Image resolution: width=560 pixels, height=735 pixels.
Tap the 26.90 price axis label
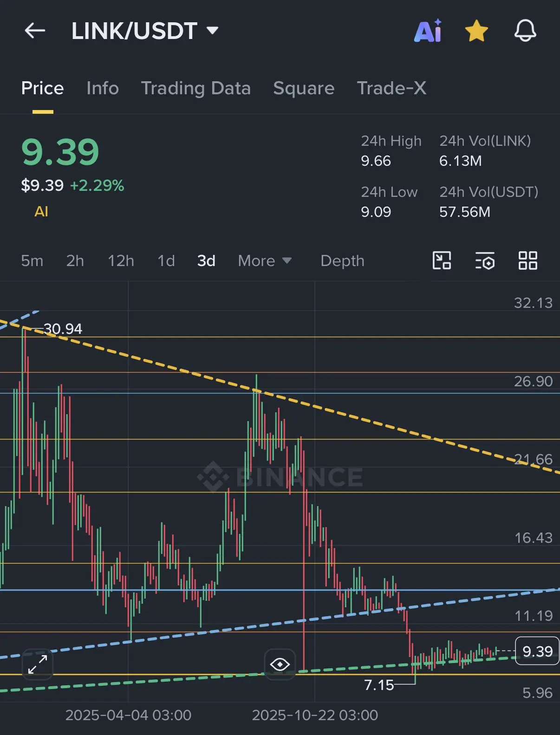pyautogui.click(x=533, y=381)
